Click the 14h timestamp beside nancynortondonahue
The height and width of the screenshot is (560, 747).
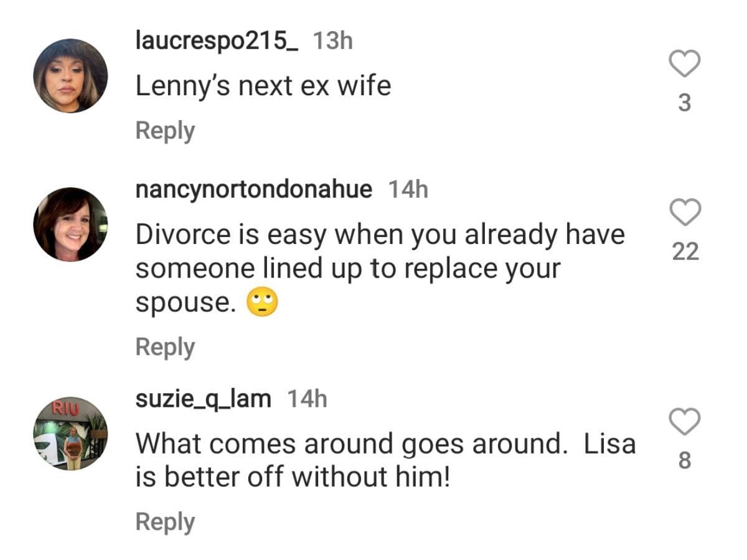[x=408, y=189]
